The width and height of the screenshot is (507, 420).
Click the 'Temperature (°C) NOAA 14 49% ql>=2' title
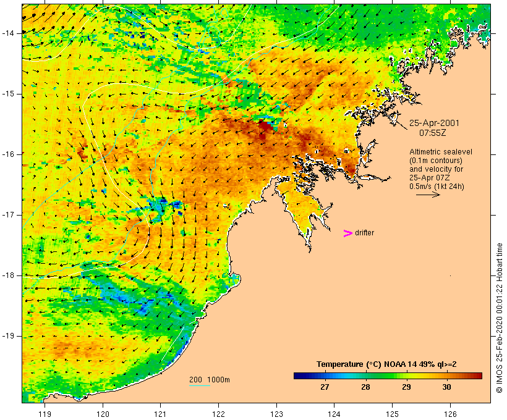point(386,364)
